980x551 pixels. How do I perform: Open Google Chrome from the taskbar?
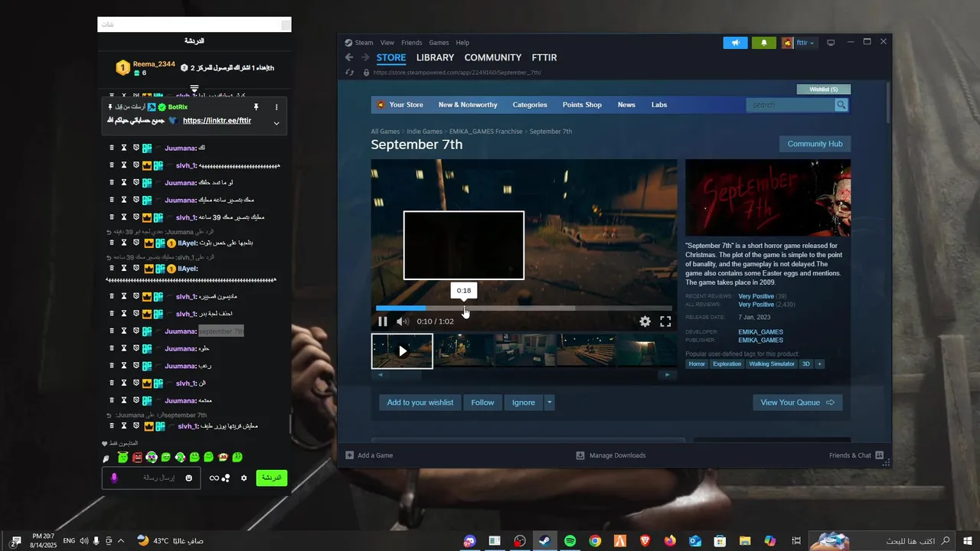pos(595,541)
